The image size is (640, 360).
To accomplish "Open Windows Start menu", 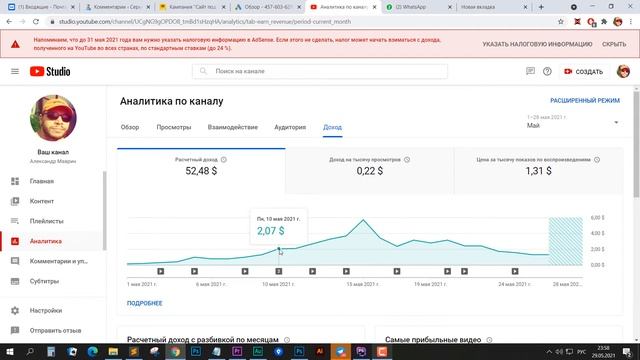I will tap(10, 351).
